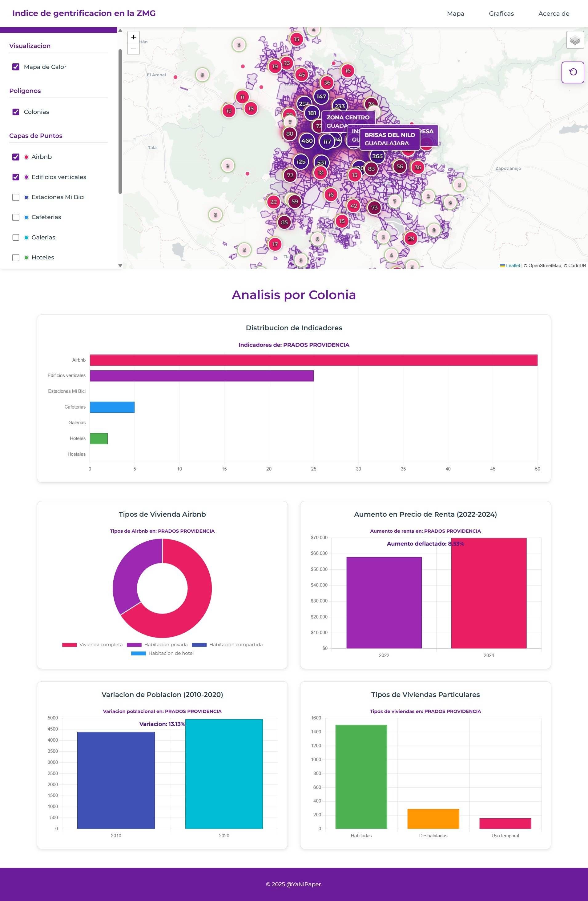The image size is (588, 901).
Task: Uncheck the Colonias polygons checkbox
Action: point(15,112)
